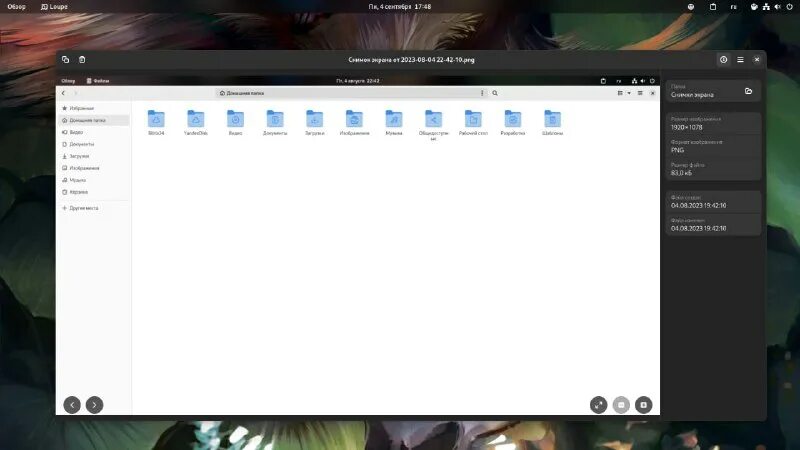Click Видео in the pictured Files sidebar
Screen dimensions: 800x450
click(x=93, y=132)
